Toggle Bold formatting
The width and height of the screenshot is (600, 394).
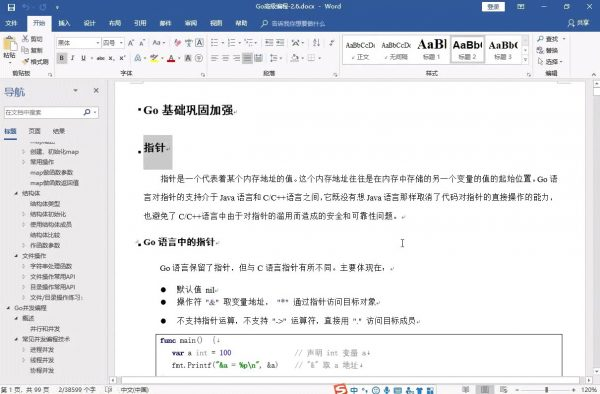point(62,58)
